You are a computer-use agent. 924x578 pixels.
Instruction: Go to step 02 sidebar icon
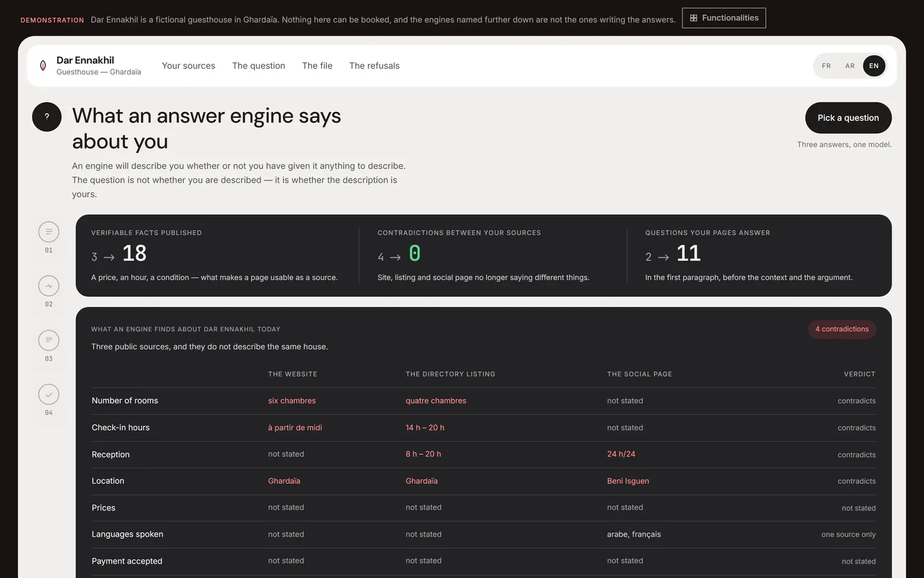point(49,286)
